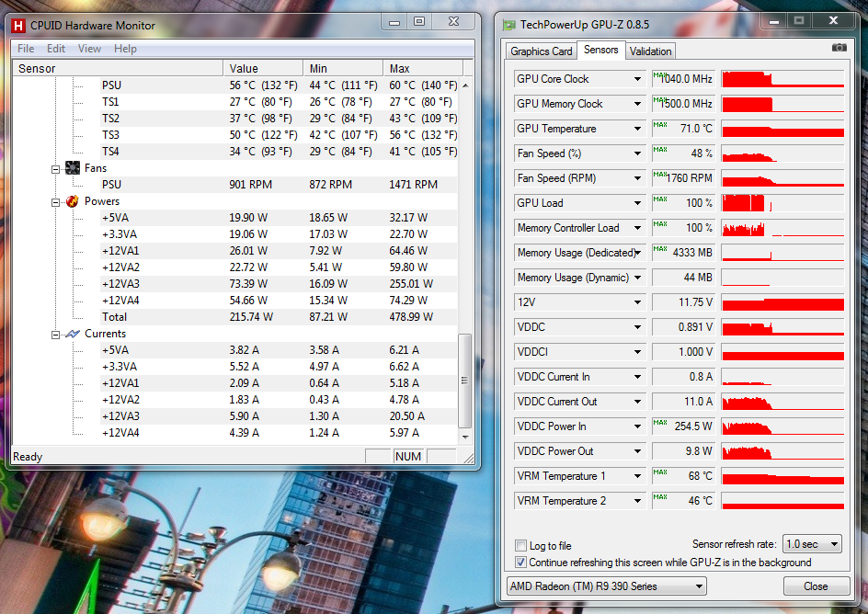The image size is (868, 614).
Task: Open the GPU Memory Clock sensor dropdown
Action: (x=638, y=104)
